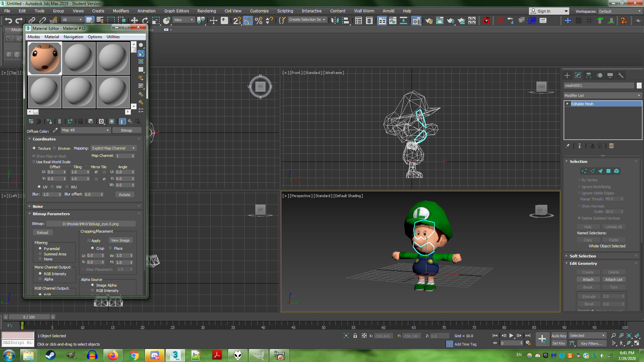Click Zoom Extents All in viewport controls
This screenshot has height=362, width=644.
[x=637, y=336]
